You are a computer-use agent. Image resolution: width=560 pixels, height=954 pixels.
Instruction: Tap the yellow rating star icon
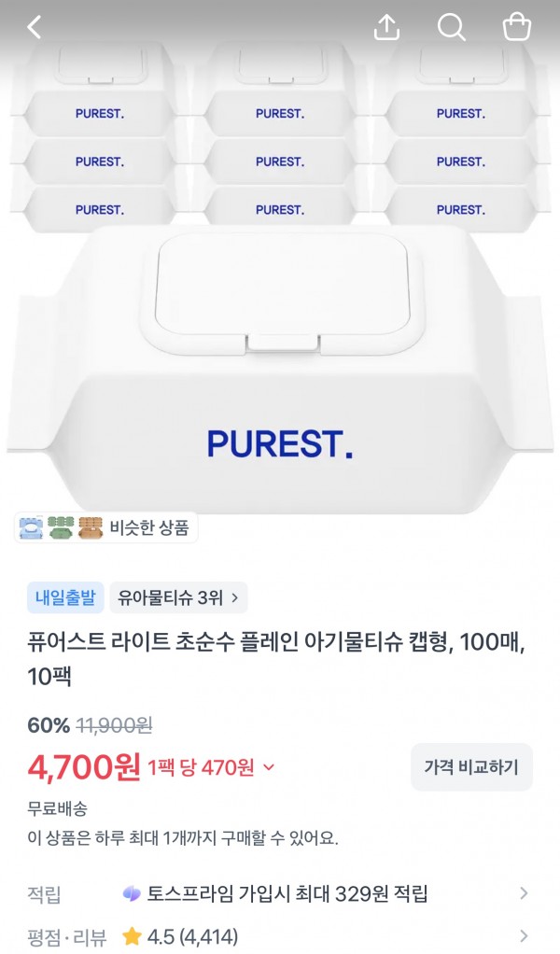point(132,936)
